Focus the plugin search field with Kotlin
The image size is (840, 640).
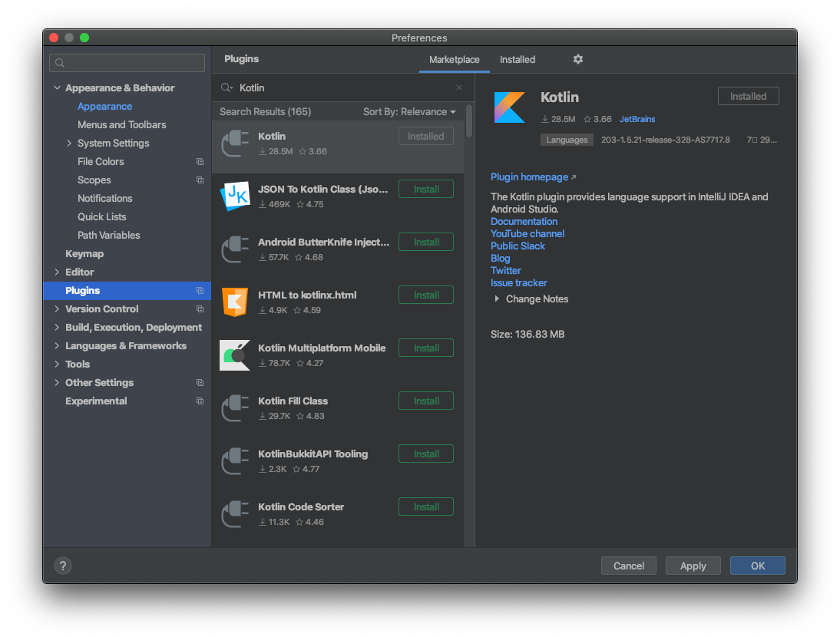[343, 87]
